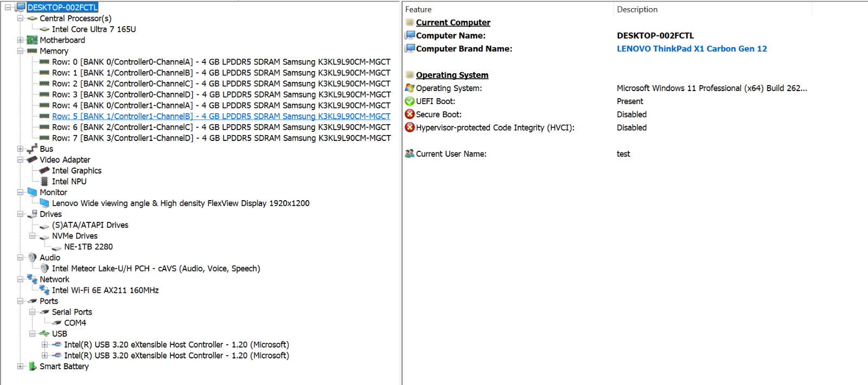The image size is (868, 385).
Task: Click the Monitor display icon
Action: click(32, 192)
